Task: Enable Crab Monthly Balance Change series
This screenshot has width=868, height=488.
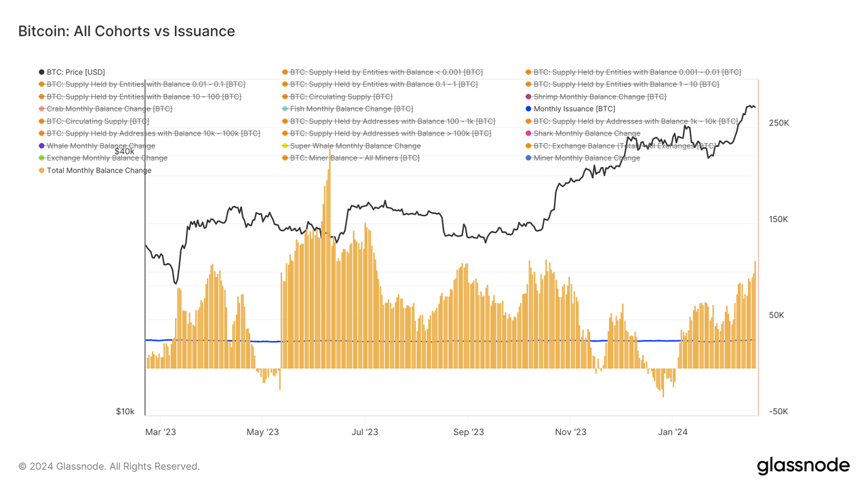Action: pyautogui.click(x=108, y=109)
